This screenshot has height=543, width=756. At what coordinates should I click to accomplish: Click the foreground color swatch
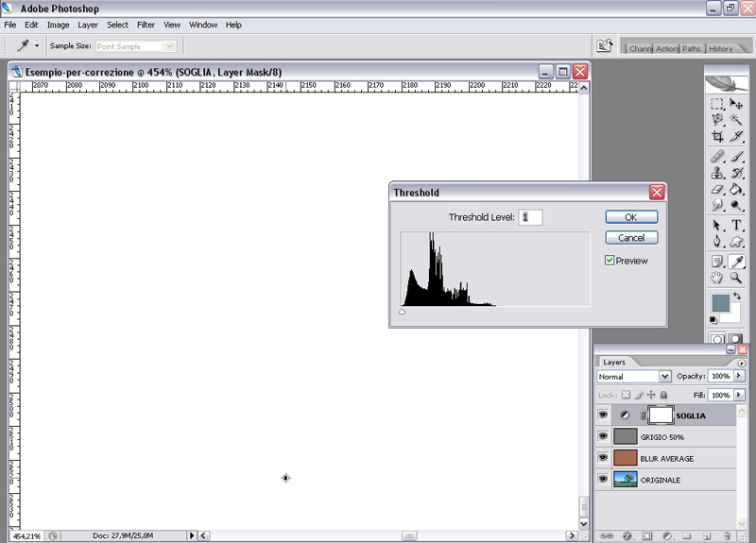click(720, 302)
